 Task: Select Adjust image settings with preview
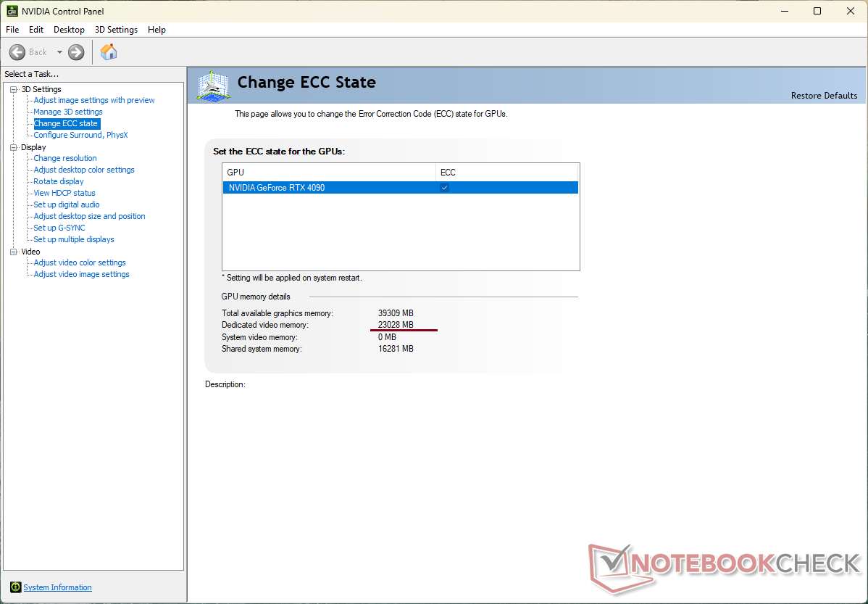pyautogui.click(x=94, y=100)
